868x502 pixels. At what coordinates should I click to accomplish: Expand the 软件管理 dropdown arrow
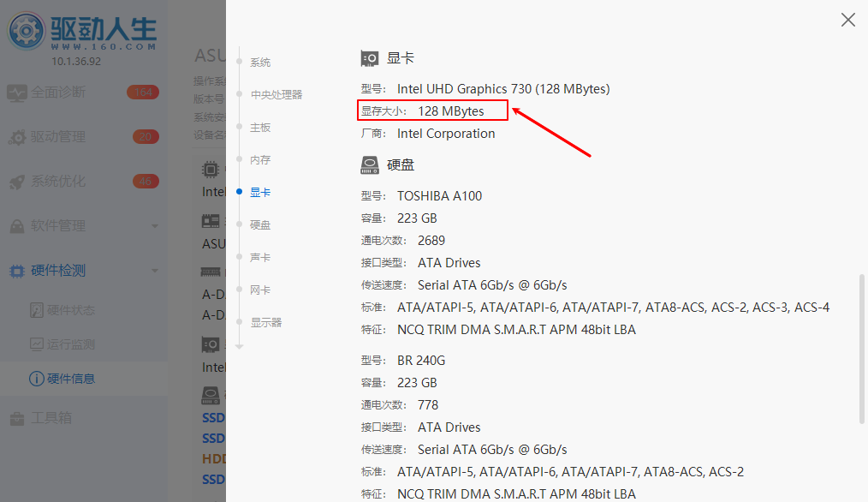click(x=155, y=226)
